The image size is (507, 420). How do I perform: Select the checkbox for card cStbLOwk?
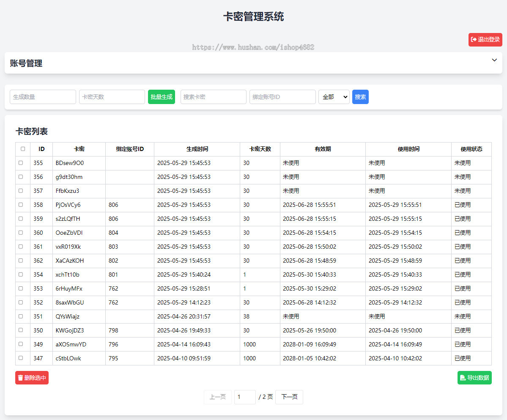pos(21,358)
